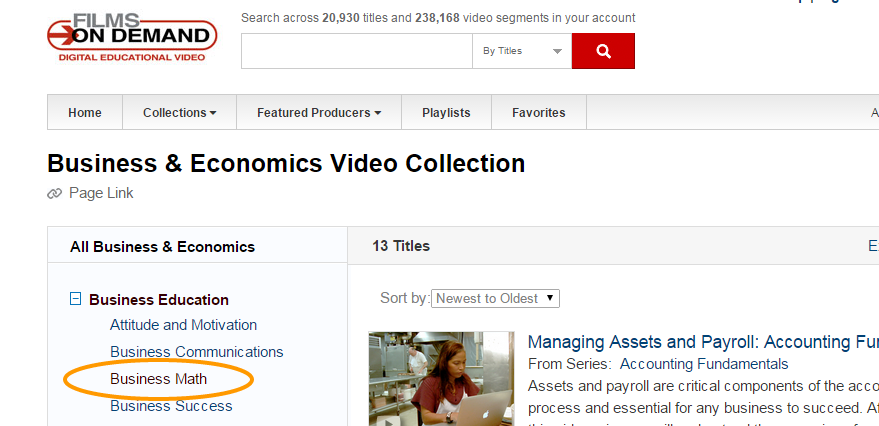This screenshot has height=426, width=879.
Task: Click the Managing Assets video thumbnail
Action: [x=441, y=378]
